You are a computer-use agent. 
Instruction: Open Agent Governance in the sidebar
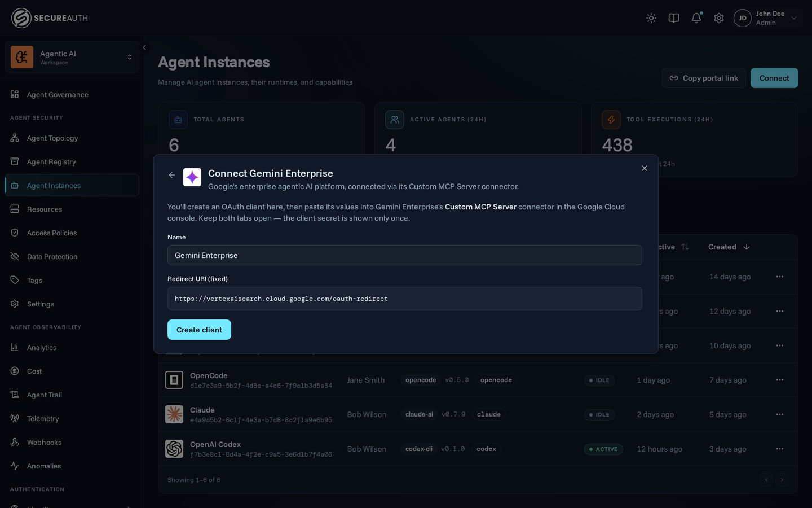pyautogui.click(x=72, y=94)
